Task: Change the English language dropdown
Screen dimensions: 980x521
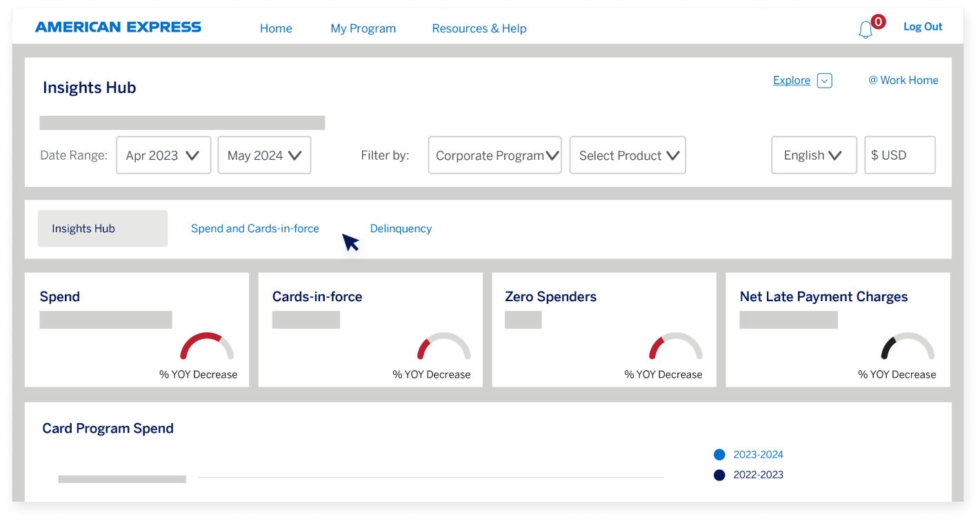Action: tap(814, 155)
